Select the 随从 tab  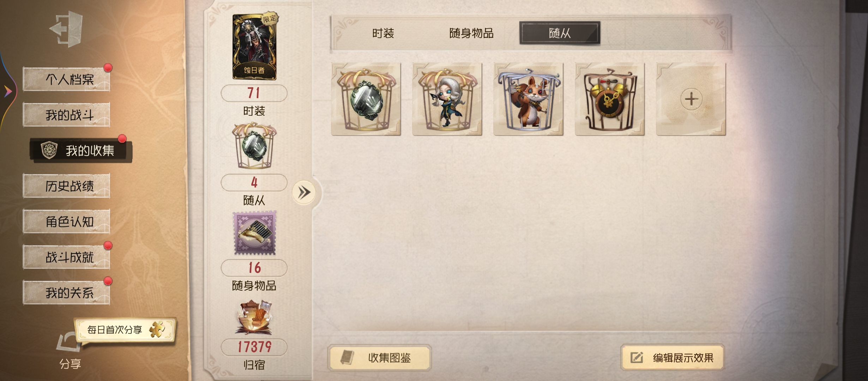(x=560, y=33)
